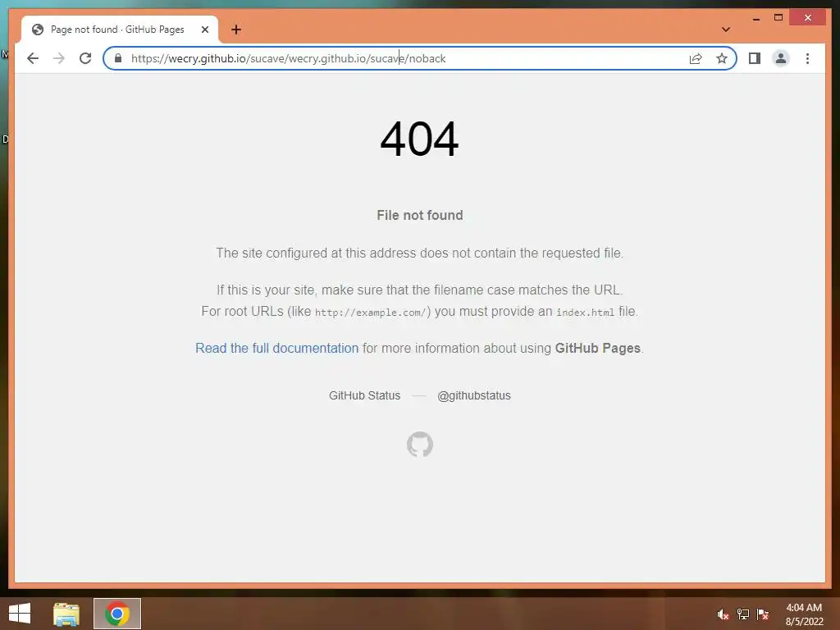Viewport: 840px width, 630px height.
Task: Click the muted volume tray icon
Action: pyautogui.click(x=724, y=614)
